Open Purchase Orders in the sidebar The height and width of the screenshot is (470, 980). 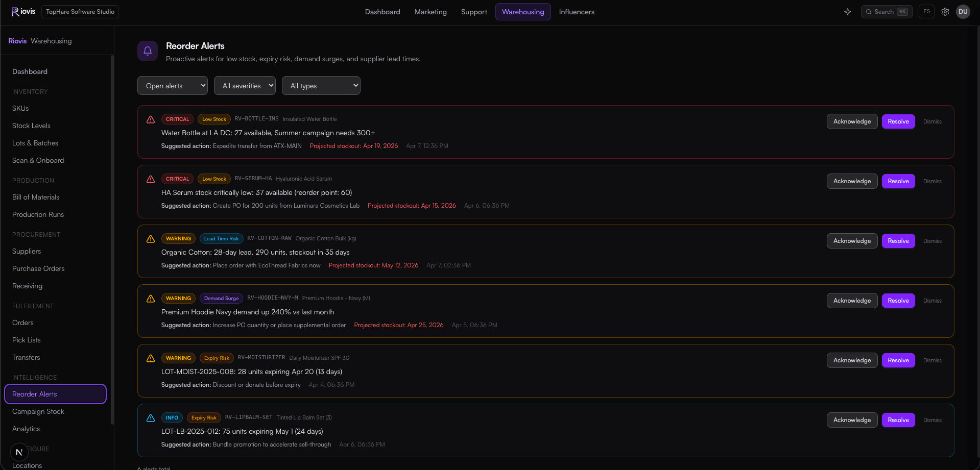coord(56,269)
